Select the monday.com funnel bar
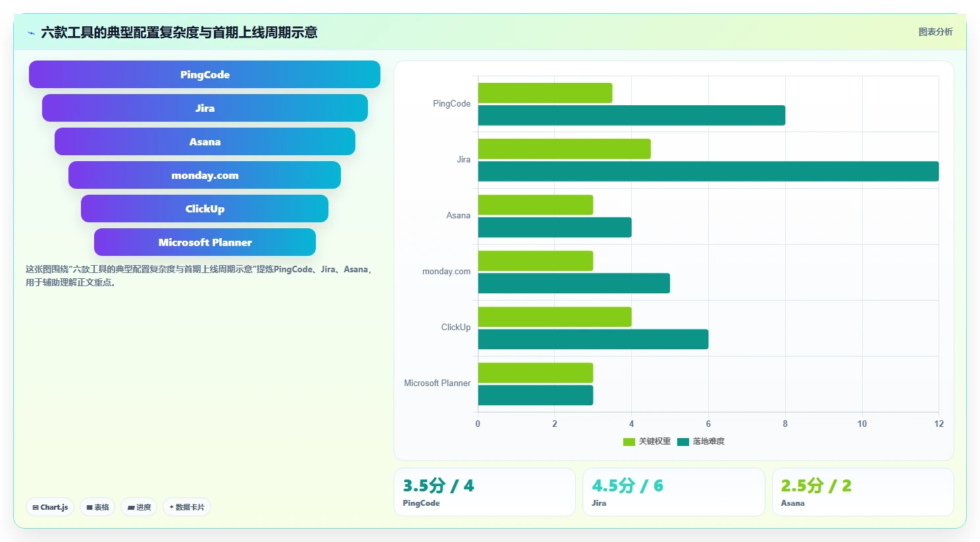 point(205,175)
